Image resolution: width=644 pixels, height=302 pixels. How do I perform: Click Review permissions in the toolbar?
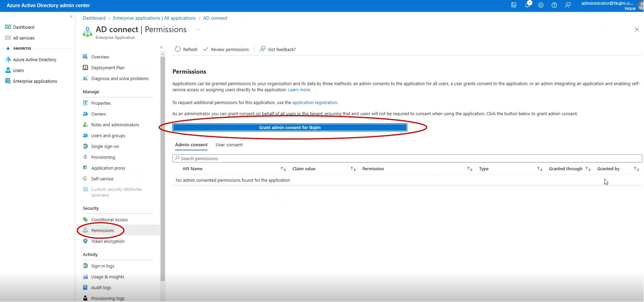pyautogui.click(x=226, y=49)
